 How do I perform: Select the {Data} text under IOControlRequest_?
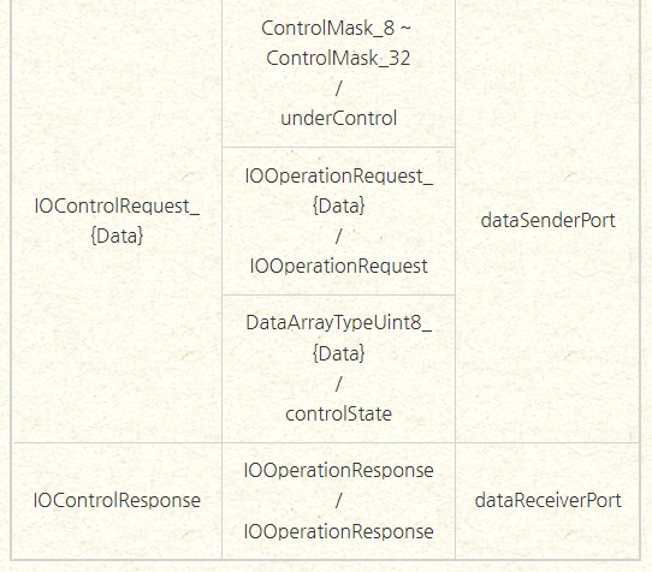click(x=117, y=236)
